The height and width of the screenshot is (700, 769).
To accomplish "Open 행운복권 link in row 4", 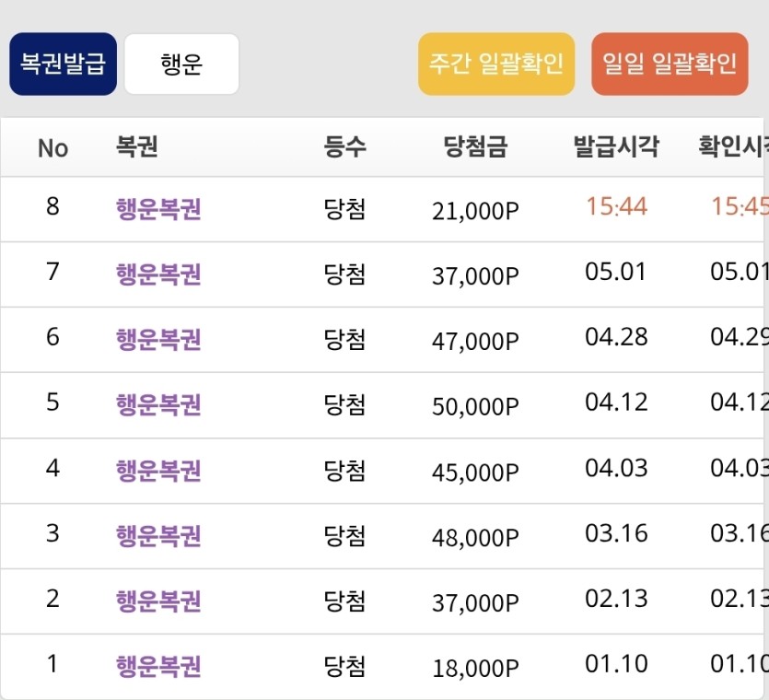I will click(x=158, y=471).
